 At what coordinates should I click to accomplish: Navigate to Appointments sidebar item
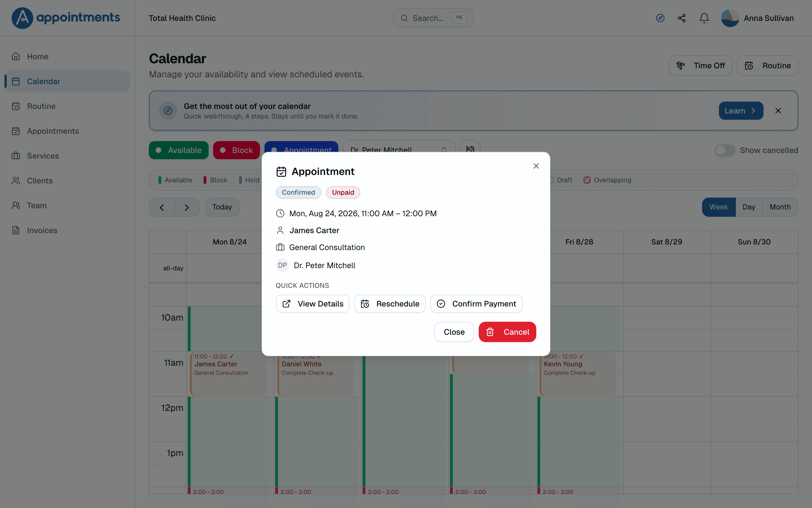[67, 131]
